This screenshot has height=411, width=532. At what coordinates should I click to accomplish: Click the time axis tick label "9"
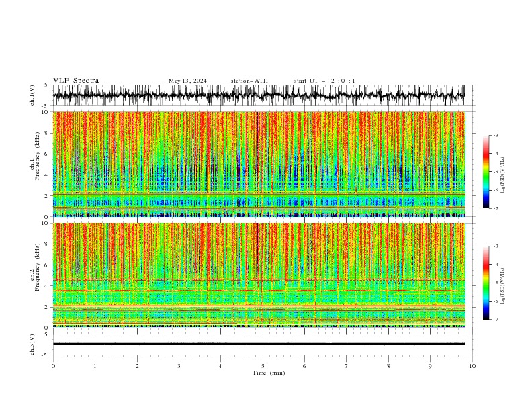point(430,366)
